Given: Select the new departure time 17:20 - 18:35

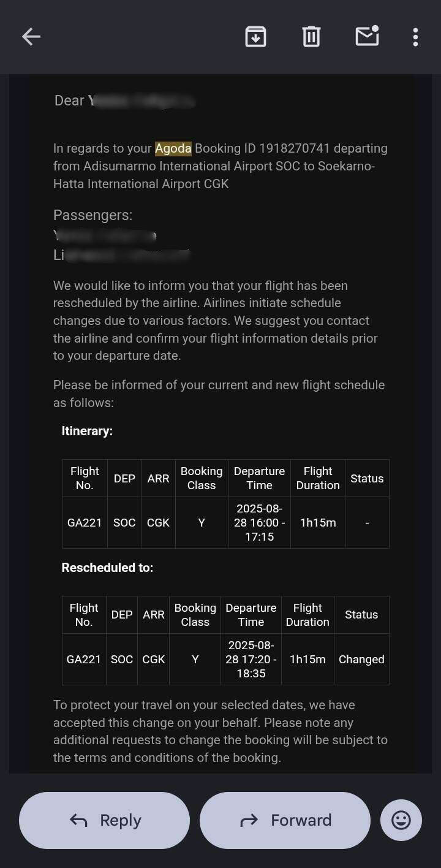Looking at the screenshot, I should [x=251, y=659].
